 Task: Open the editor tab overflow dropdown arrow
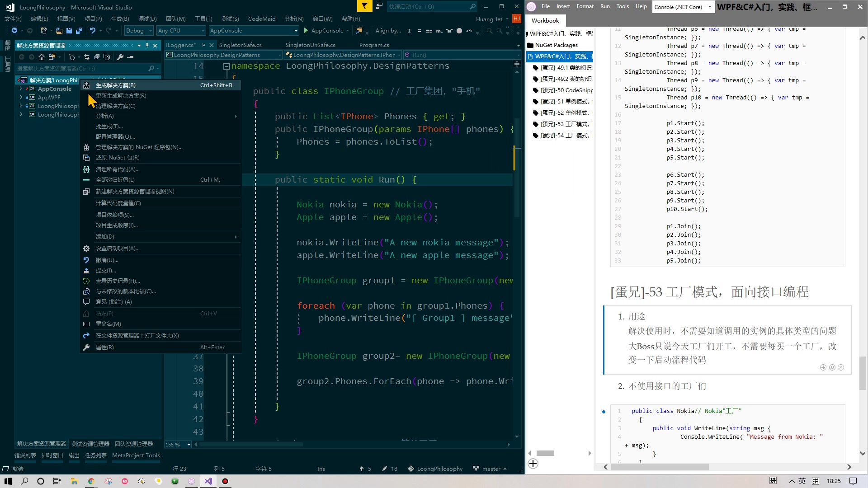pos(518,45)
